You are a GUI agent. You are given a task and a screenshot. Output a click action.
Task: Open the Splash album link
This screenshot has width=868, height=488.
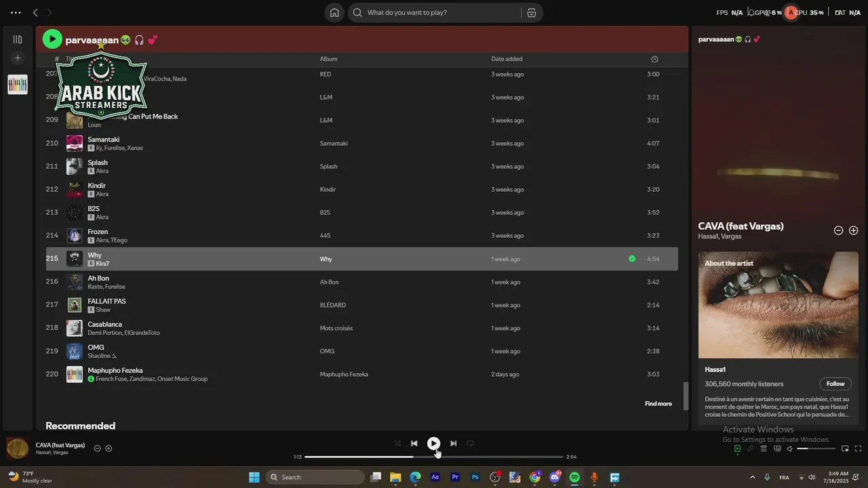click(x=328, y=167)
